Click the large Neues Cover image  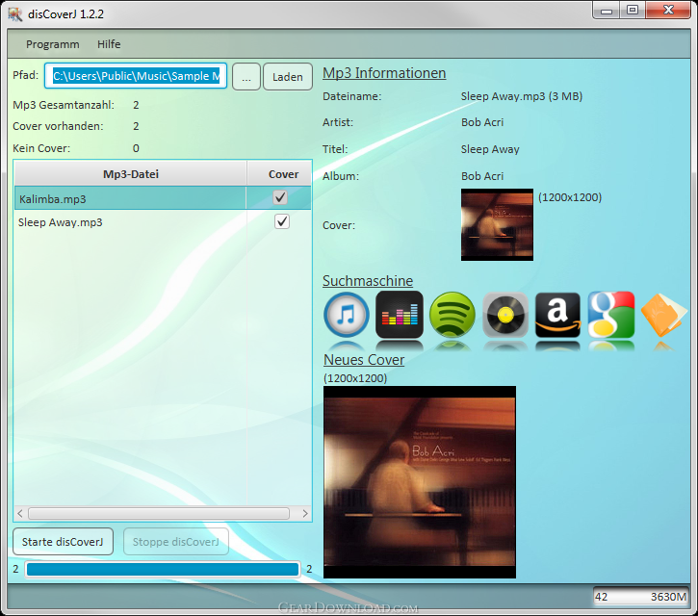tap(420, 482)
